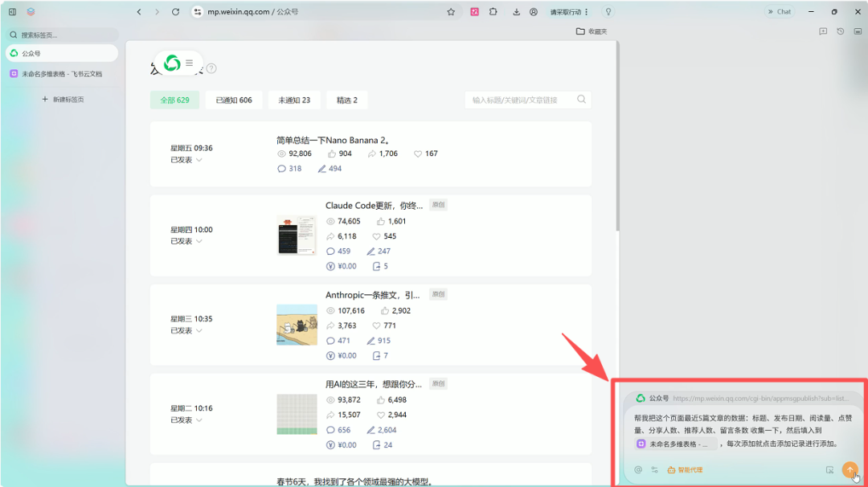The height and width of the screenshot is (487, 868).
Task: Click the @ mention icon in the chat input
Action: (x=637, y=469)
